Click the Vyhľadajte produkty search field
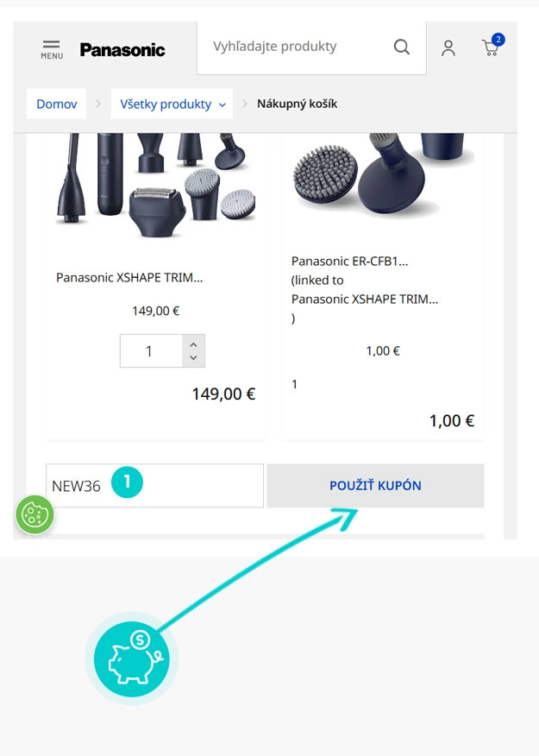Image resolution: width=539 pixels, height=756 pixels. 293,47
